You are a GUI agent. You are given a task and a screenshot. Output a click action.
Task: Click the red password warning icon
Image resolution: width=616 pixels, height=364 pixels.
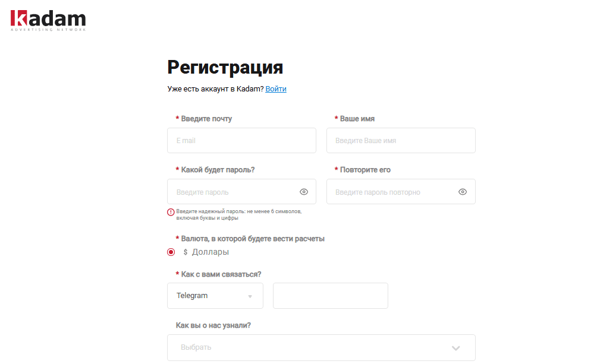tap(171, 212)
